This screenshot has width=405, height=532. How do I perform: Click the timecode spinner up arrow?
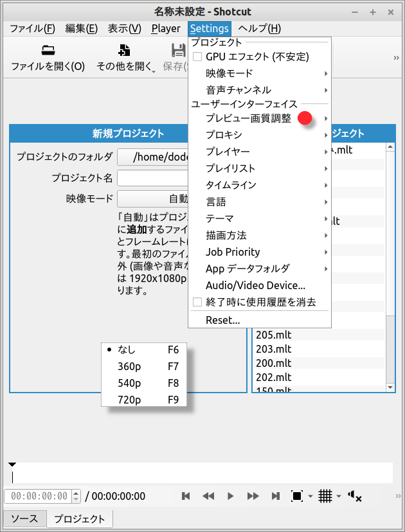coord(76,493)
